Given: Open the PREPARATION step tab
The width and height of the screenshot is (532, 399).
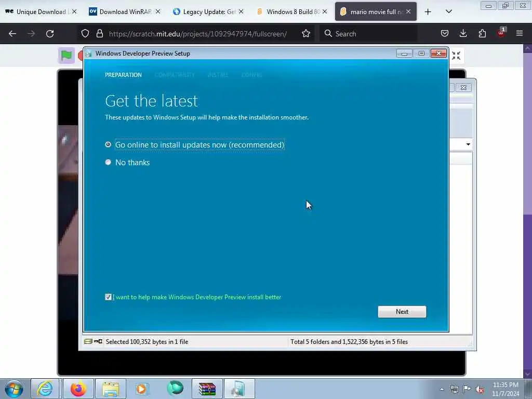Looking at the screenshot, I should click(123, 75).
